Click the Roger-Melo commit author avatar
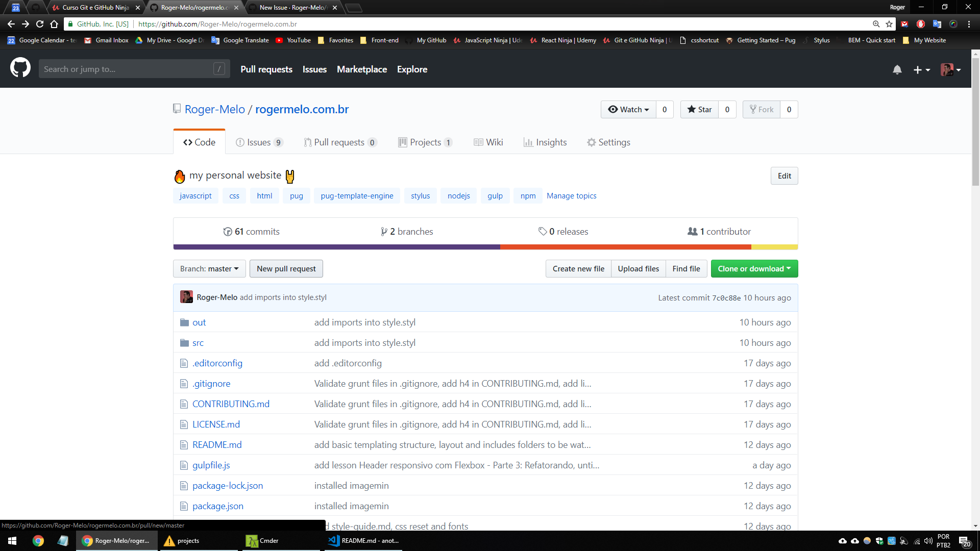 pyautogui.click(x=186, y=297)
